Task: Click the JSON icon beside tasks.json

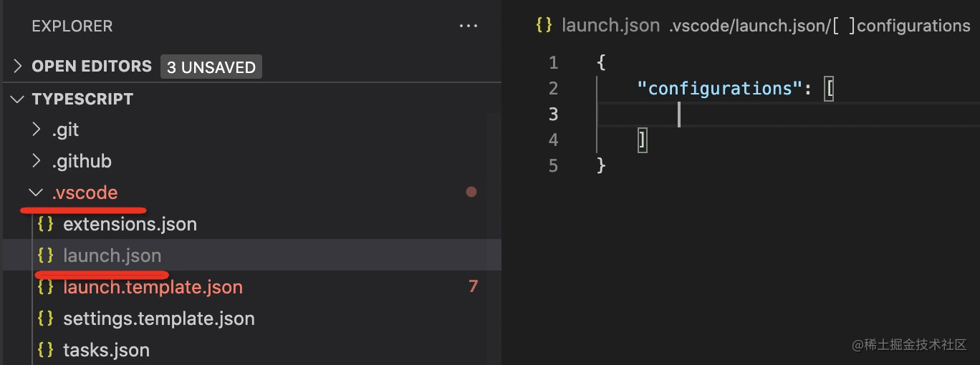Action: pyautogui.click(x=45, y=350)
